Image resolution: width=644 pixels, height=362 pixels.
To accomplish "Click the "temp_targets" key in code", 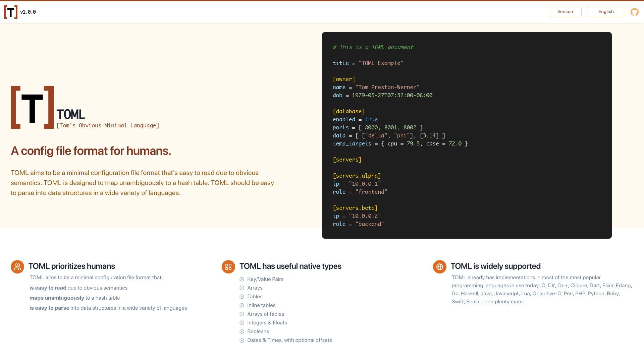I will click(x=352, y=144).
